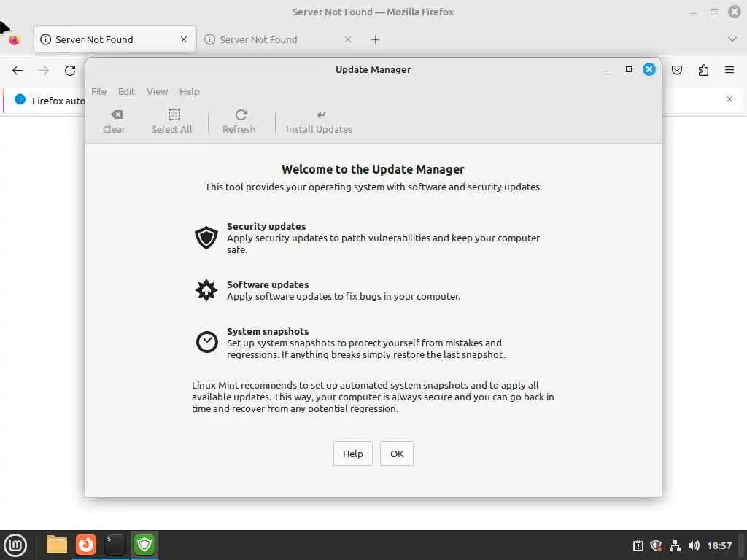747x560 pixels.
Task: Dismiss the Firefox notification bar
Action: (729, 99)
